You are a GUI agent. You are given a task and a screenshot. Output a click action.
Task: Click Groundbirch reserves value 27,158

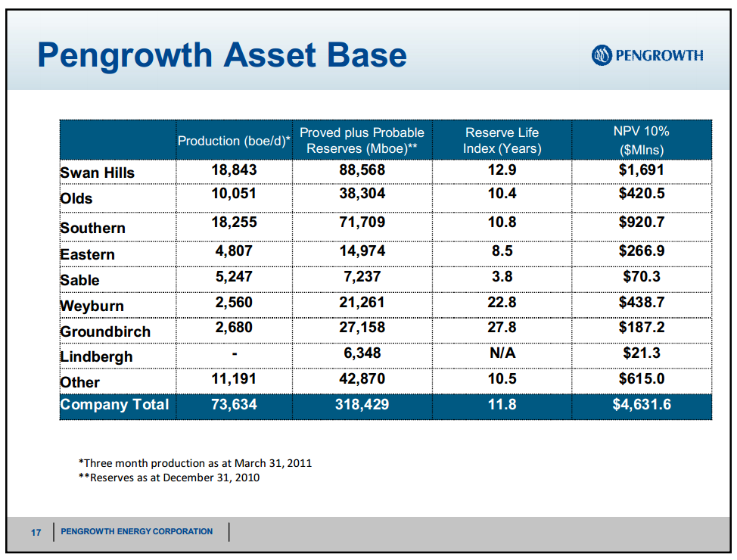coord(362,327)
